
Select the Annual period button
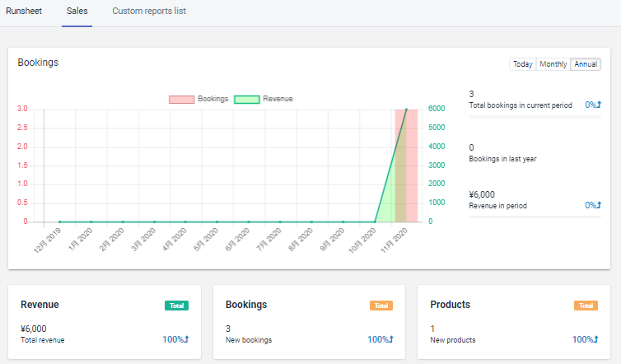pyautogui.click(x=586, y=64)
